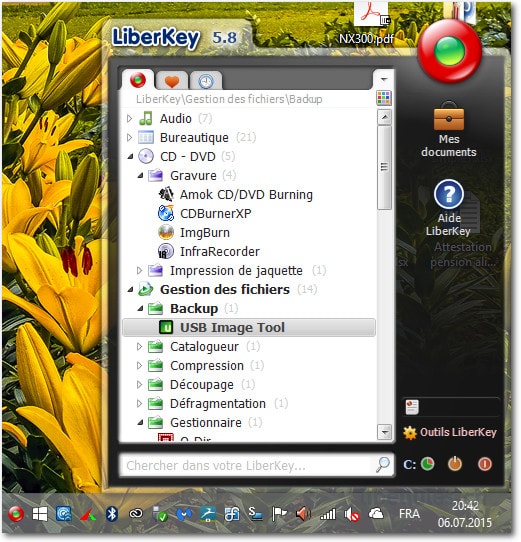Viewport: 521px width, 542px height.
Task: Collapse the Gravure subfolder
Action: click(140, 176)
